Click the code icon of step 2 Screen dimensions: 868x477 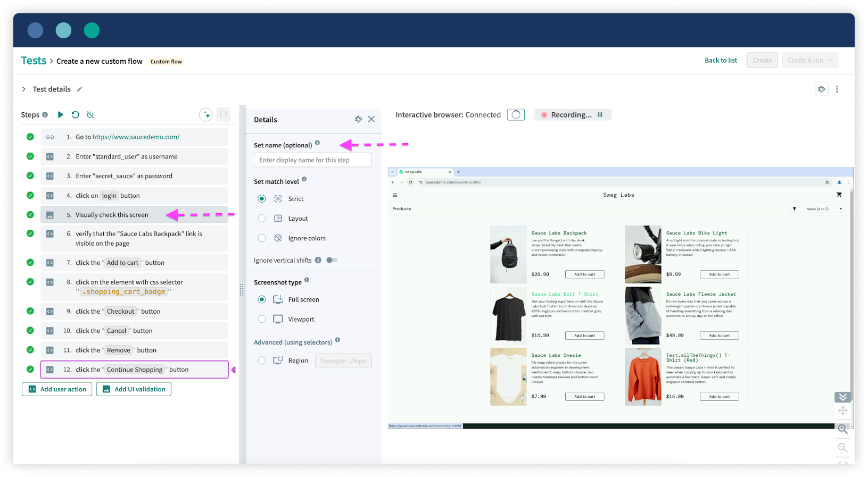tap(50, 157)
